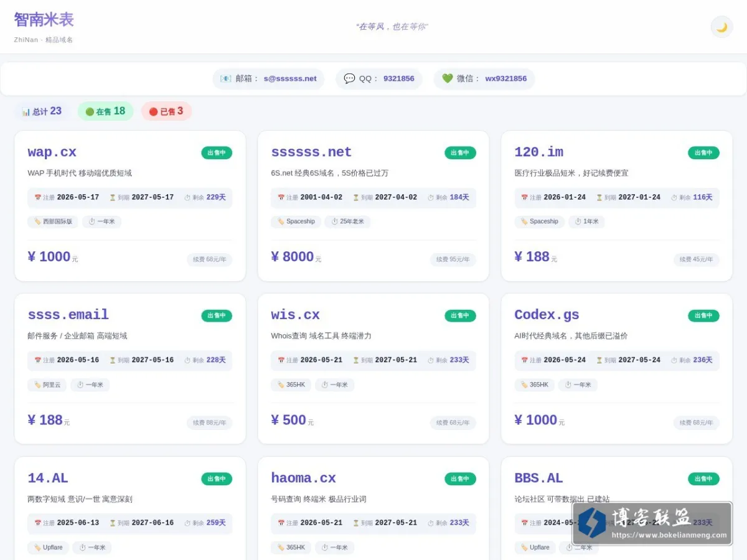
Task: Filter by total count 23 pill
Action: [x=42, y=111]
